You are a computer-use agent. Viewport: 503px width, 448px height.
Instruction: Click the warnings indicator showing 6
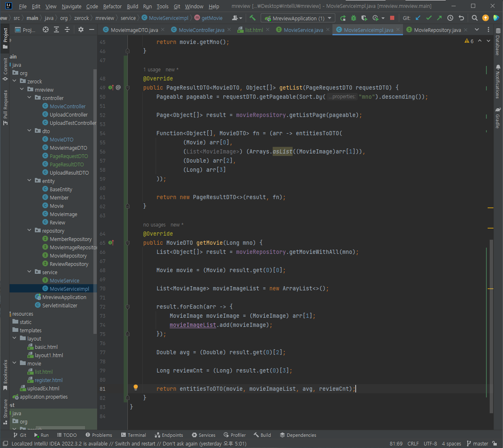(x=469, y=41)
